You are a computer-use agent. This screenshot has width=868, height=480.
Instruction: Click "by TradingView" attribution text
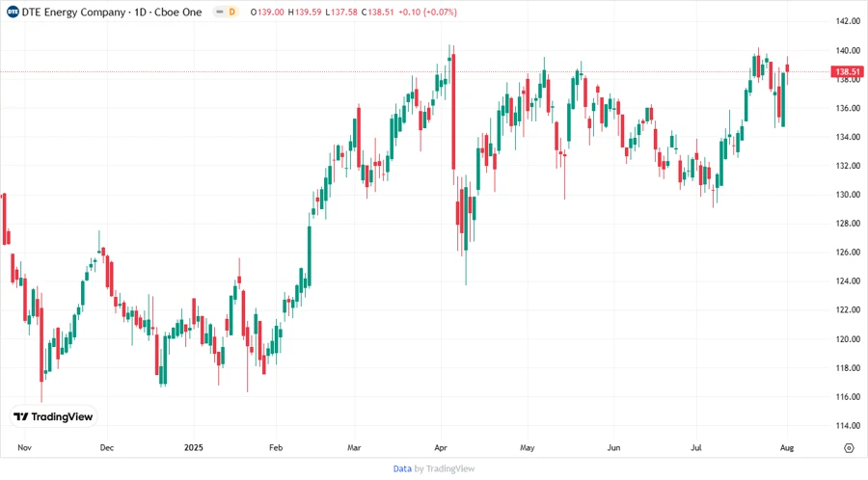tap(445, 469)
